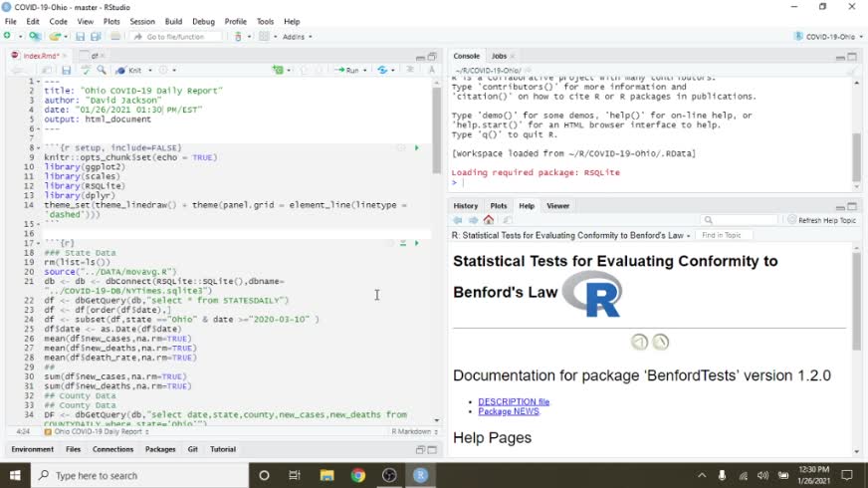Image resolution: width=868 pixels, height=488 pixels.
Task: Open the DESCRIPTION file link
Action: tap(514, 401)
